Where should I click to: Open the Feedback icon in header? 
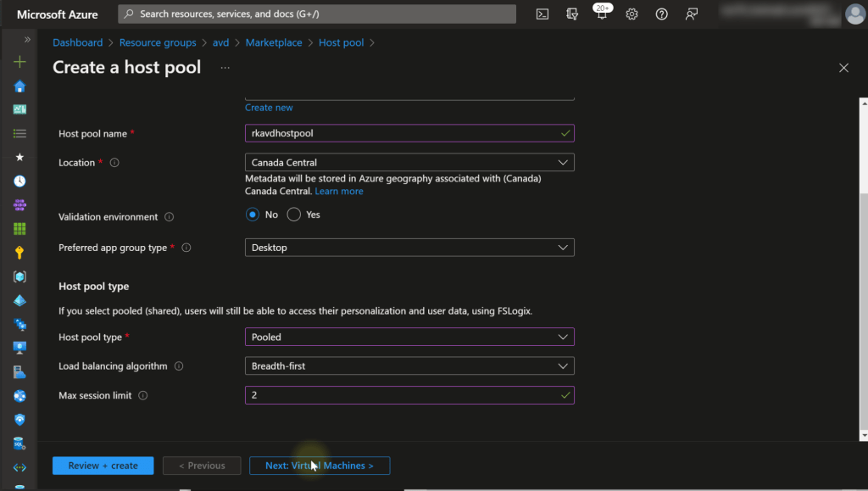click(x=693, y=14)
